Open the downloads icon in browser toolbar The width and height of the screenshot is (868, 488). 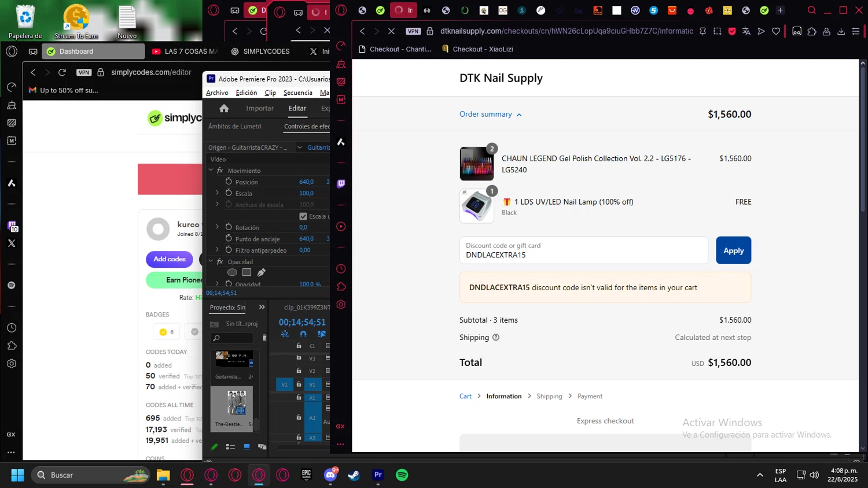[841, 31]
